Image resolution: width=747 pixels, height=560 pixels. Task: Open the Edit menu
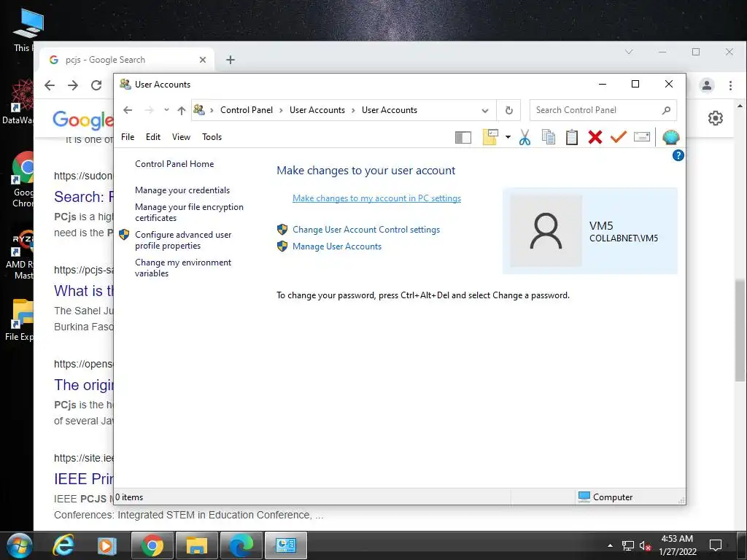153,137
